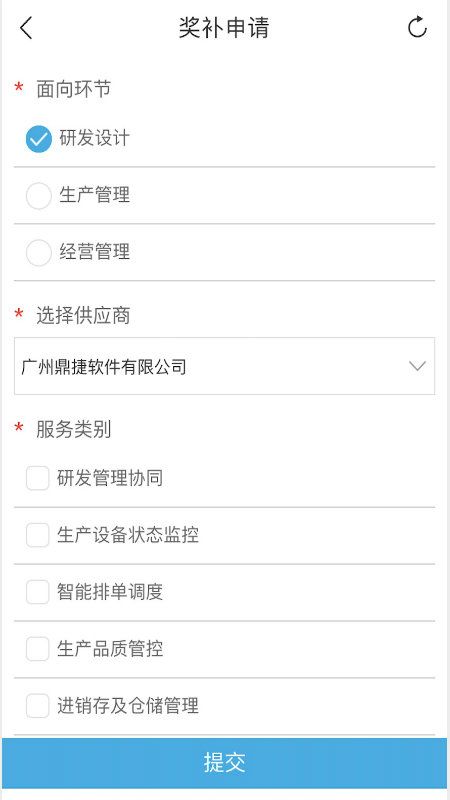This screenshot has width=450, height=800.
Task: Expand supplier list via chevron arrow
Action: coord(417,366)
